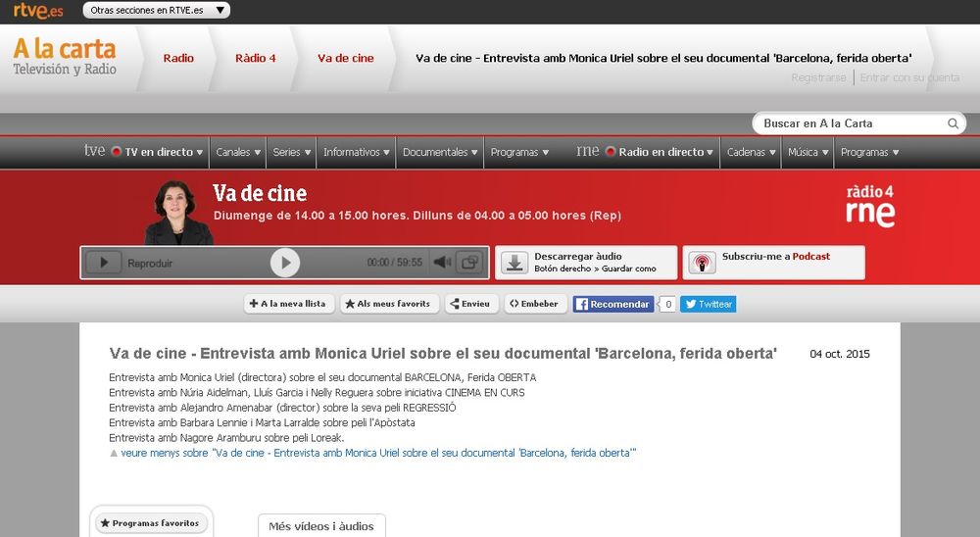Get embed code via Embeber

(535, 304)
